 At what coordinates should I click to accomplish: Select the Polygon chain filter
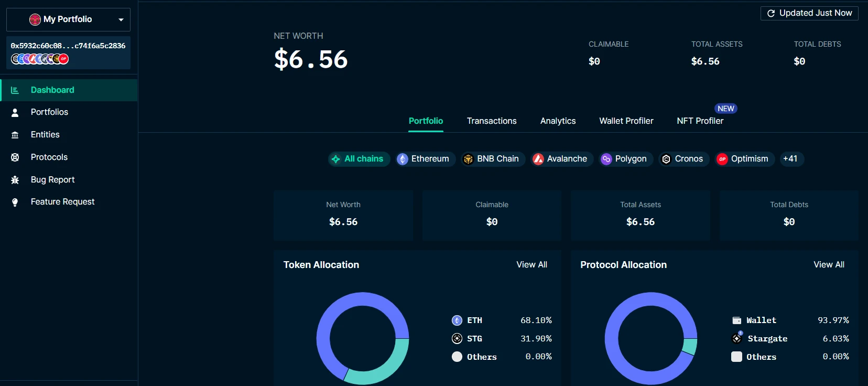coord(624,159)
